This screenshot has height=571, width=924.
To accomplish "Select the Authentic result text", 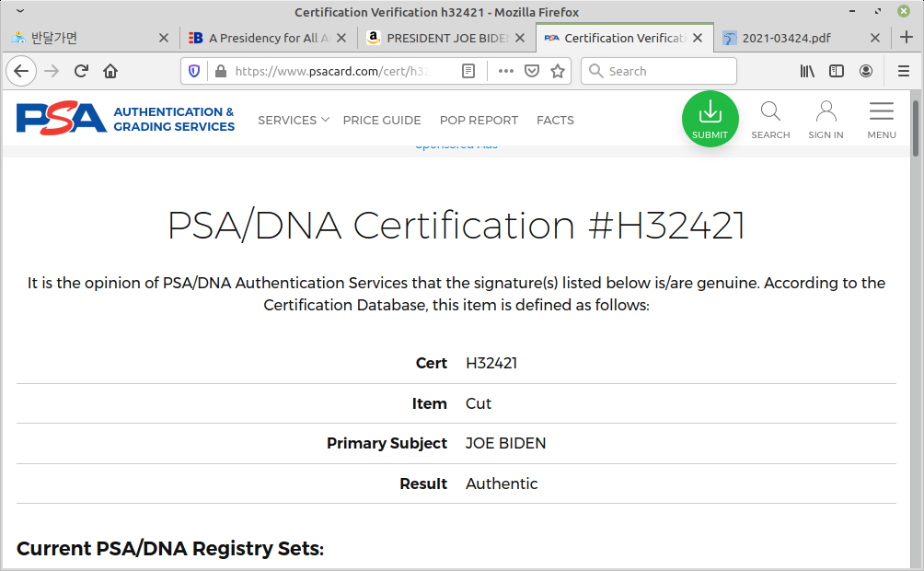I will coord(502,484).
